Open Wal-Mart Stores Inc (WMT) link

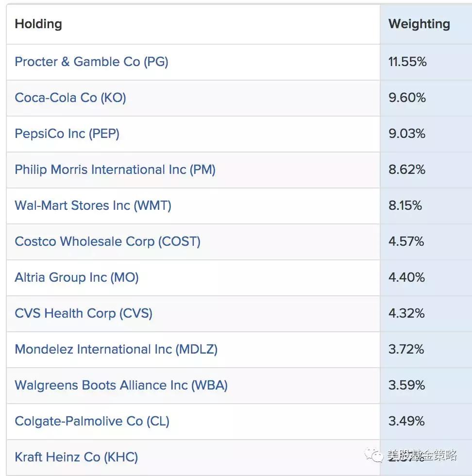click(93, 206)
